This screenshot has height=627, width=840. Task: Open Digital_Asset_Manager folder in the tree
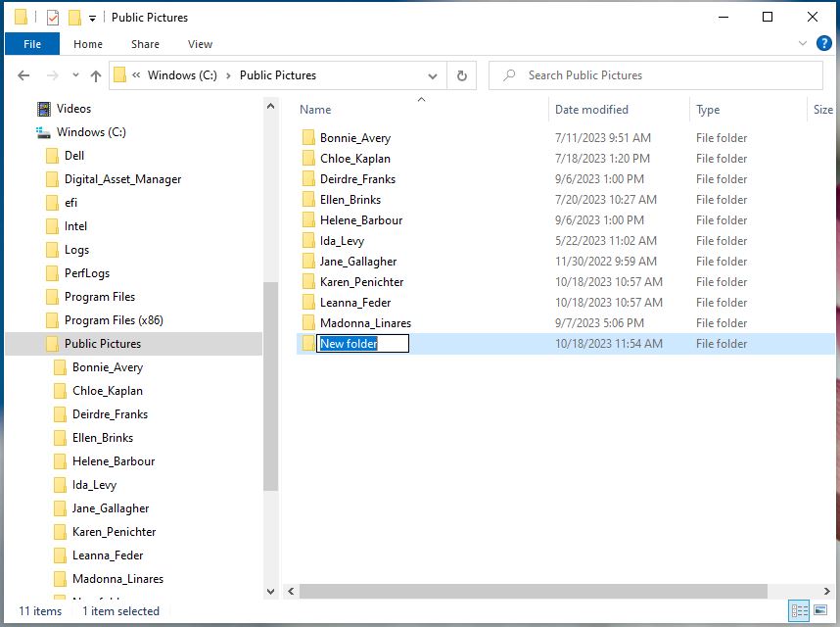(x=122, y=179)
